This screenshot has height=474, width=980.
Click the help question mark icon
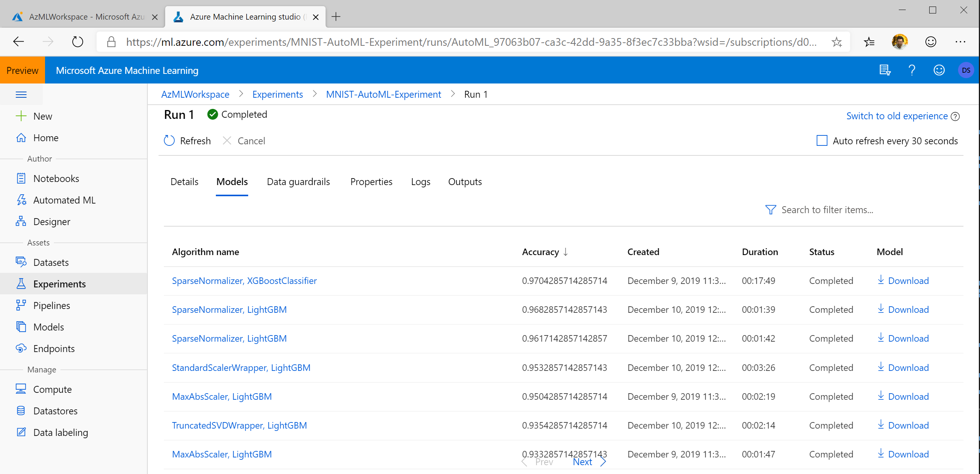[912, 70]
